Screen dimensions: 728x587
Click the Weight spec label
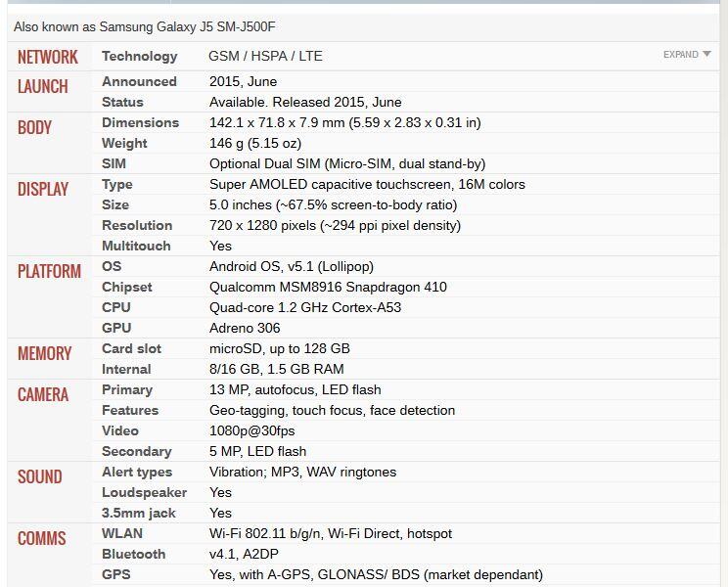(x=124, y=144)
